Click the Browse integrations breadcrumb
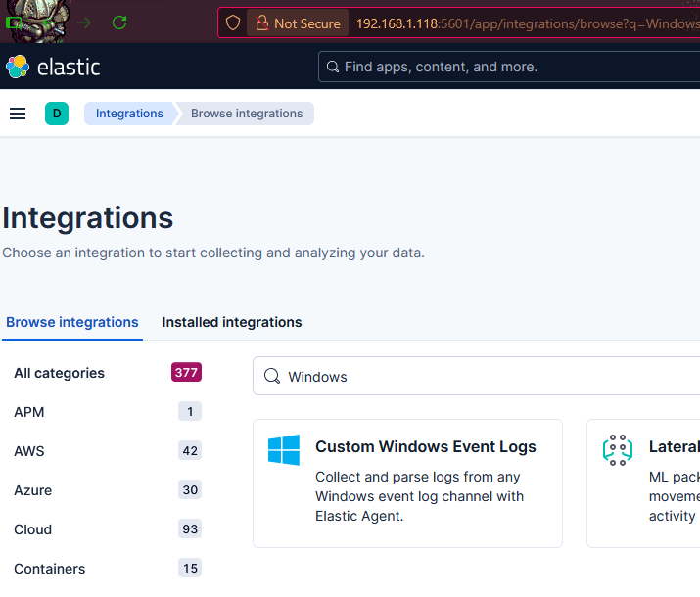Image resolution: width=700 pixels, height=597 pixels. pyautogui.click(x=247, y=114)
